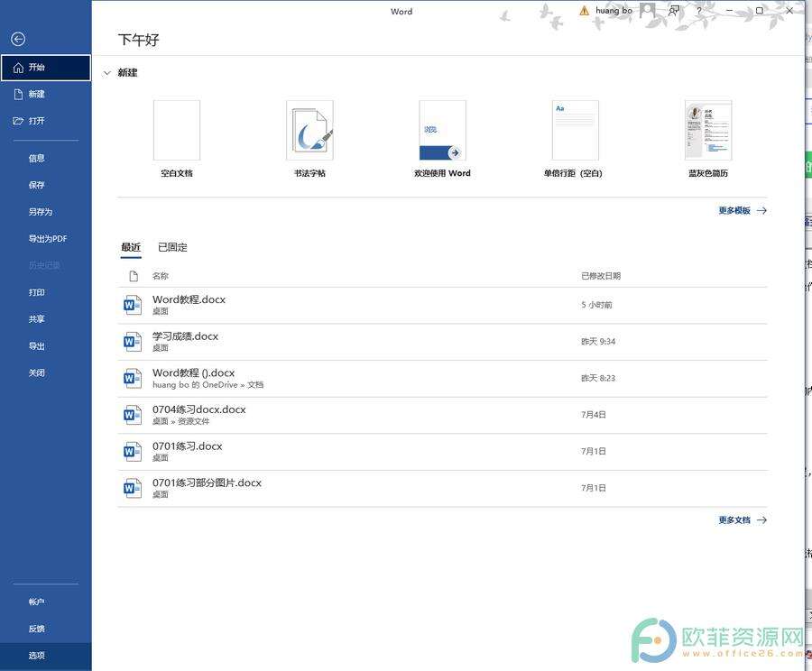Select 导出 in the sidebar

pyautogui.click(x=46, y=346)
